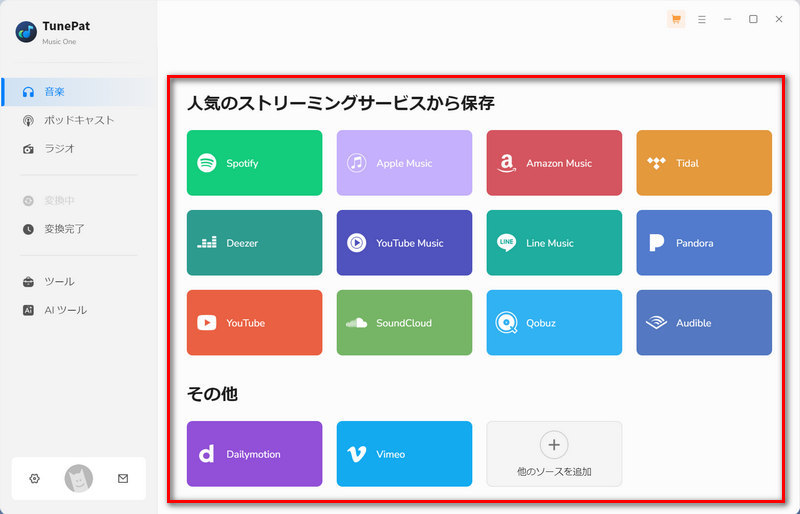Click the toolbox icon beside ツール
800x514 pixels.
click(28, 282)
